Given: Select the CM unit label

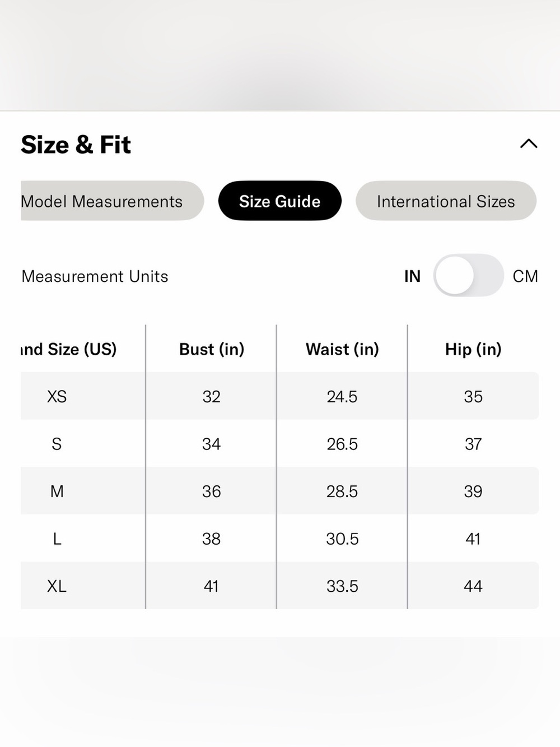Looking at the screenshot, I should click(x=525, y=276).
